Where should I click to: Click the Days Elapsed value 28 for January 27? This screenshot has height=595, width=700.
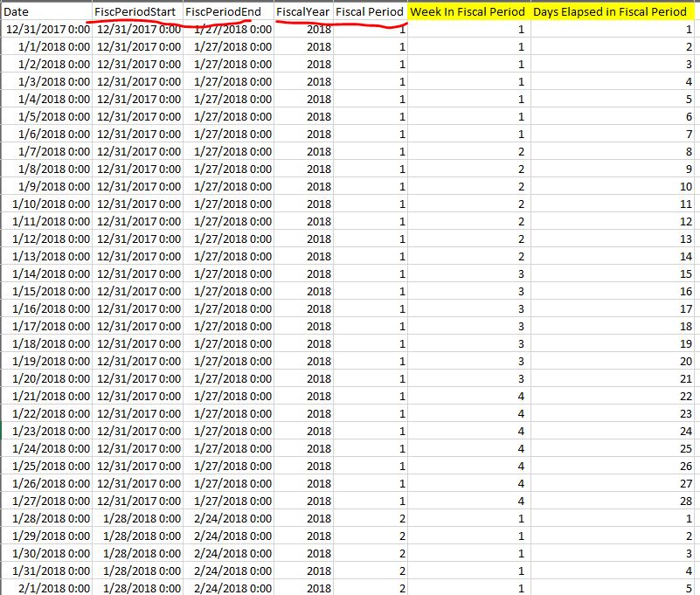click(612, 501)
